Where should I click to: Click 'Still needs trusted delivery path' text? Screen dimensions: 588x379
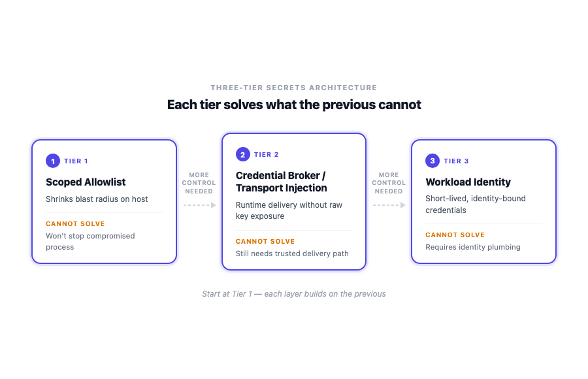click(x=292, y=254)
